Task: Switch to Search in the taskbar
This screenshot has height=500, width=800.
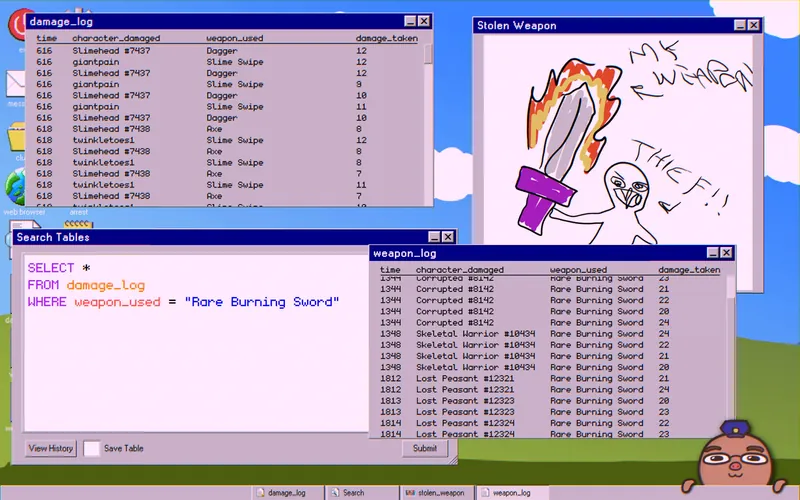Action: pyautogui.click(x=361, y=493)
